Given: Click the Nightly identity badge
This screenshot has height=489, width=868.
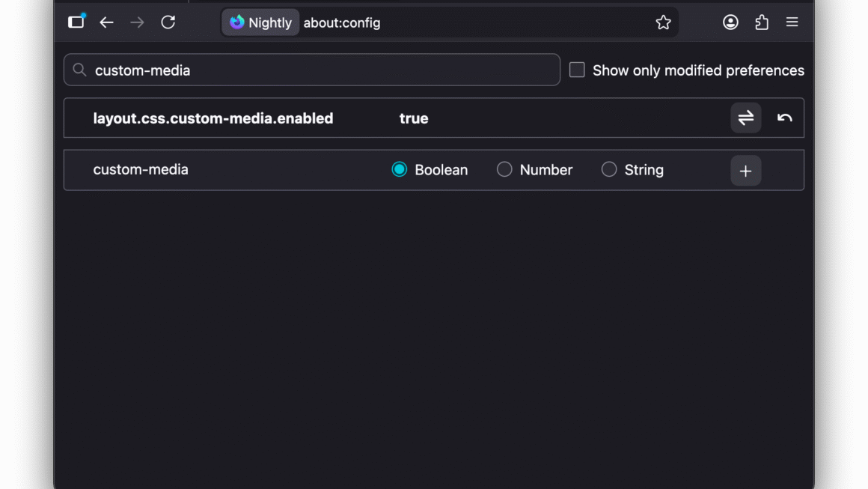Looking at the screenshot, I should 260,22.
